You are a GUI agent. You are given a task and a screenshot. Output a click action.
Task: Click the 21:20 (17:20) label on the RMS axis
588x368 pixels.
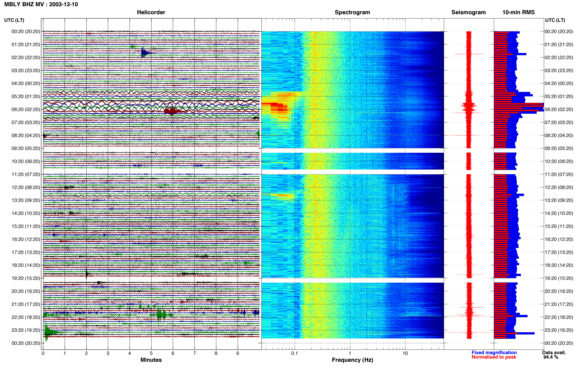(x=559, y=304)
